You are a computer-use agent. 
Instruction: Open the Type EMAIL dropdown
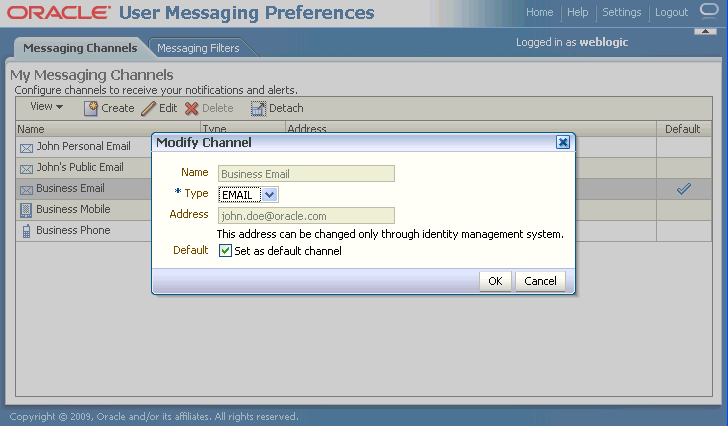pyautogui.click(x=269, y=195)
